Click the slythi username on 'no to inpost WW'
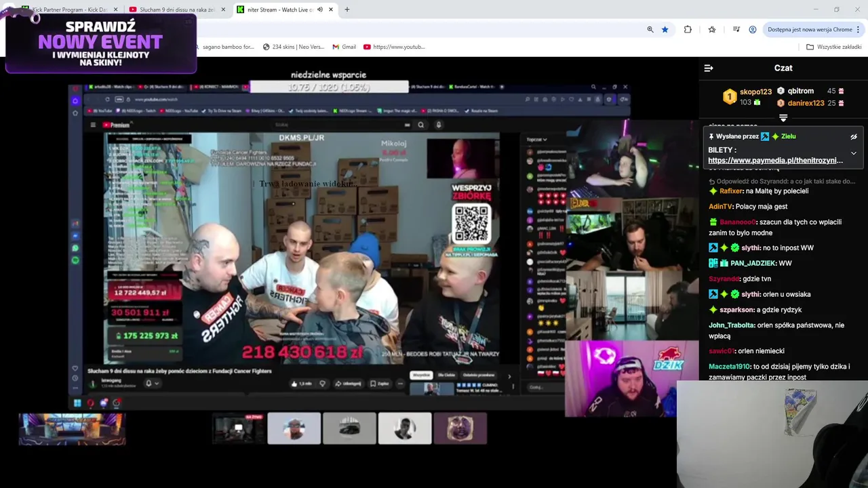The height and width of the screenshot is (488, 868). (x=751, y=248)
